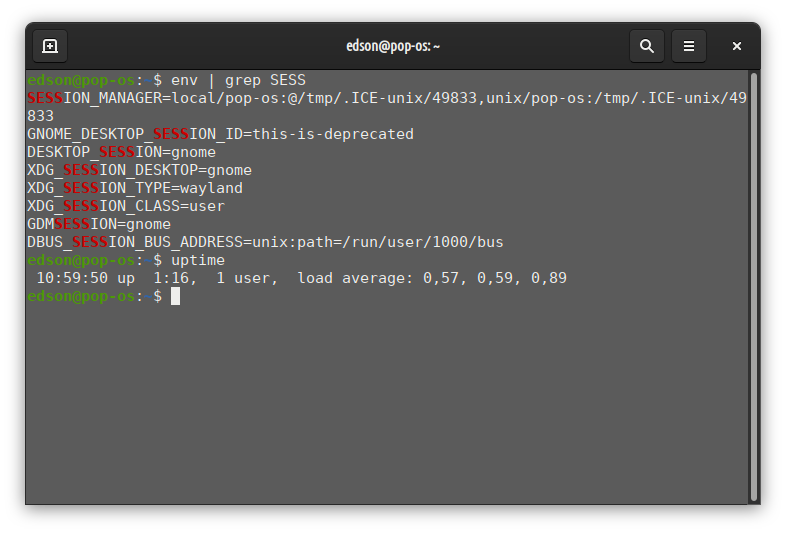Viewport: 786px width, 533px height.
Task: Open a new terminal tab
Action: point(50,46)
